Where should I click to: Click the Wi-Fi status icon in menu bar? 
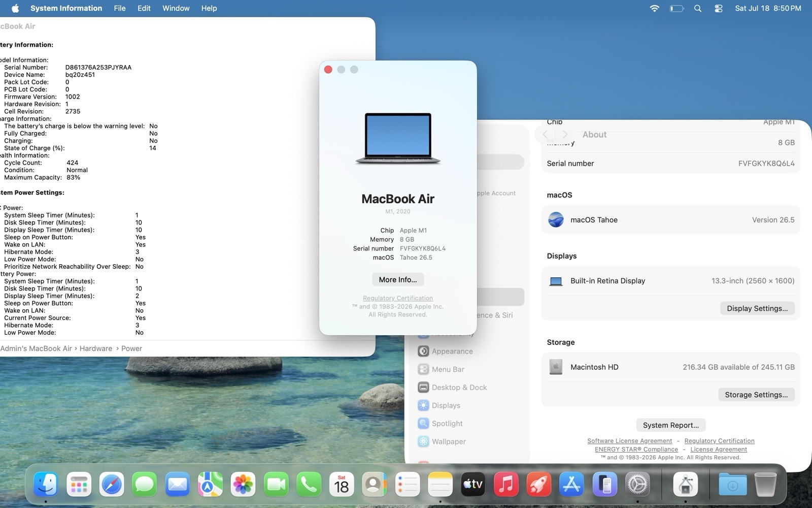coord(655,8)
